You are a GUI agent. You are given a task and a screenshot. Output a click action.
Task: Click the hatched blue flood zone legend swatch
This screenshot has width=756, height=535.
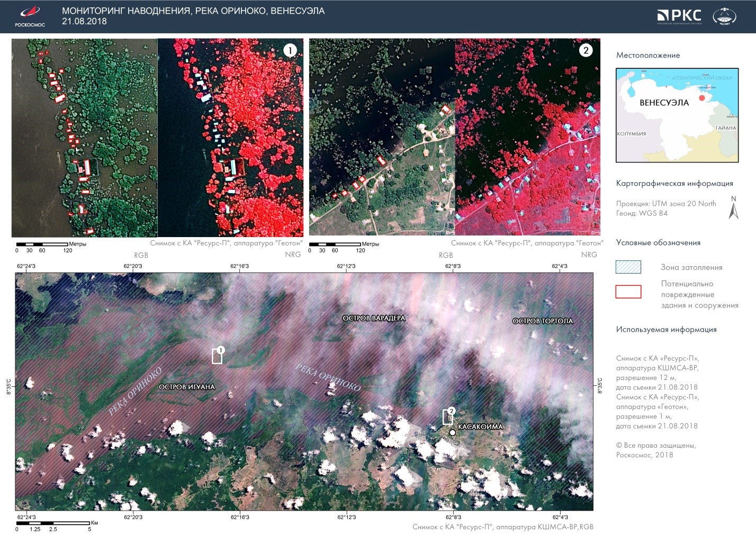click(628, 267)
